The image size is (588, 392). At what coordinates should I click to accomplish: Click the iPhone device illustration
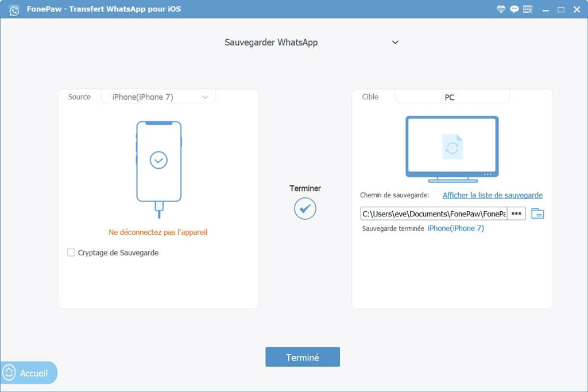coord(158,169)
